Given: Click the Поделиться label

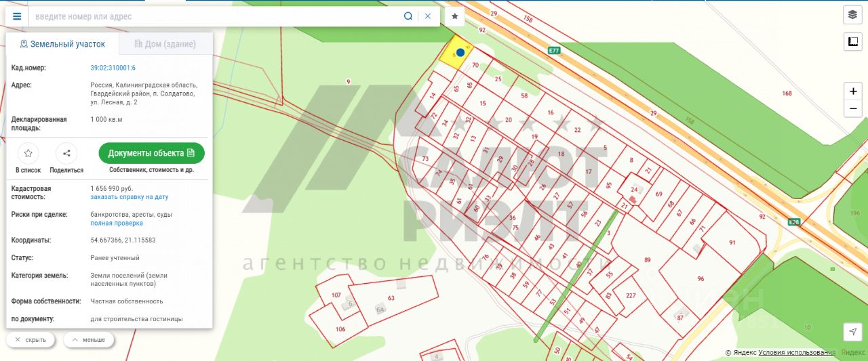Looking at the screenshot, I should tap(66, 171).
